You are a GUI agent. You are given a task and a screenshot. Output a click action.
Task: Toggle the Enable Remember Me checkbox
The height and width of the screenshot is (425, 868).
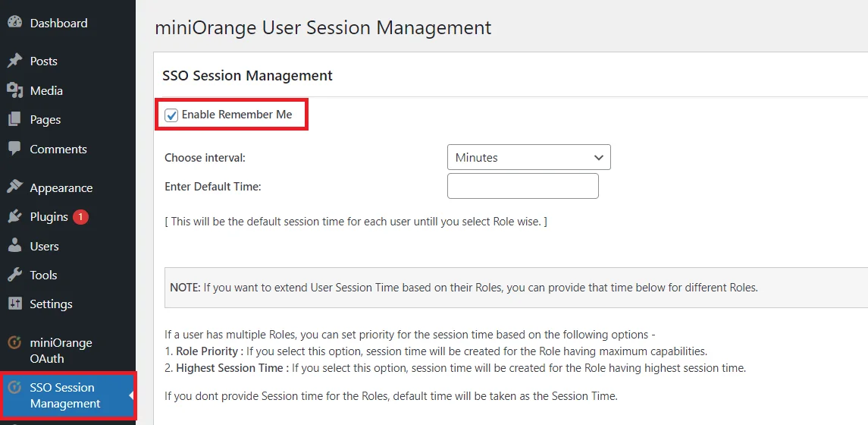[x=171, y=115]
